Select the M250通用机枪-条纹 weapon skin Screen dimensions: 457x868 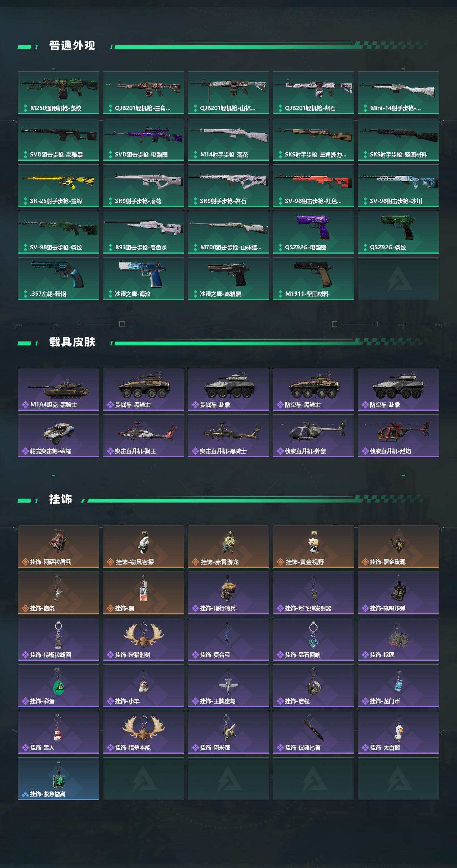59,93
